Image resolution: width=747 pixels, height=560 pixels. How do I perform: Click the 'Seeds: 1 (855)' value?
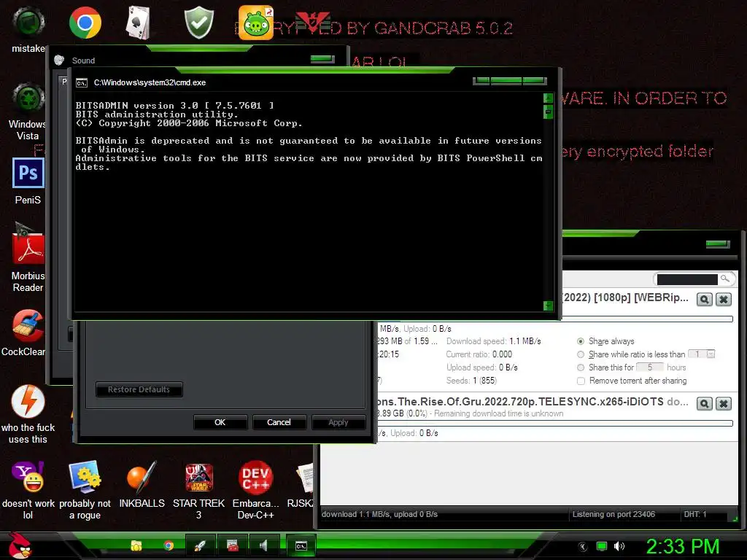[x=472, y=381]
